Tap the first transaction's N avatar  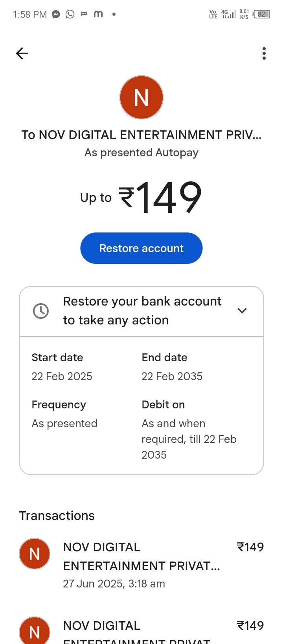click(x=35, y=554)
